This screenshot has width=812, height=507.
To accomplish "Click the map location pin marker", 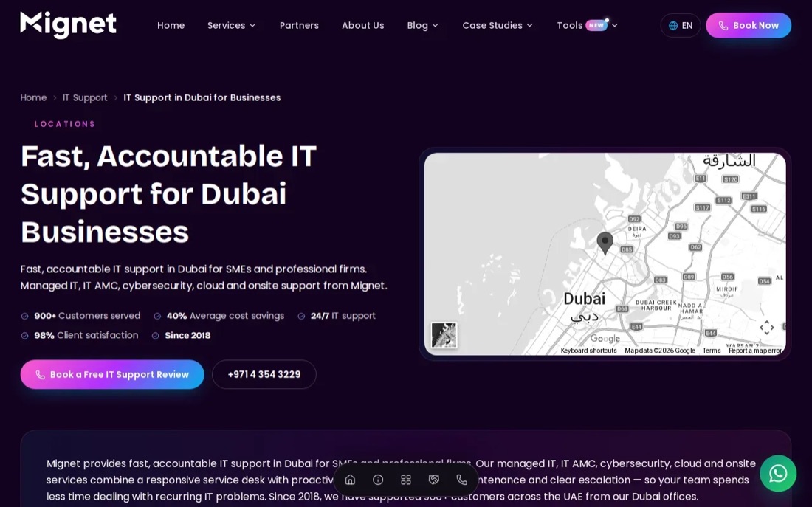I will (x=605, y=242).
